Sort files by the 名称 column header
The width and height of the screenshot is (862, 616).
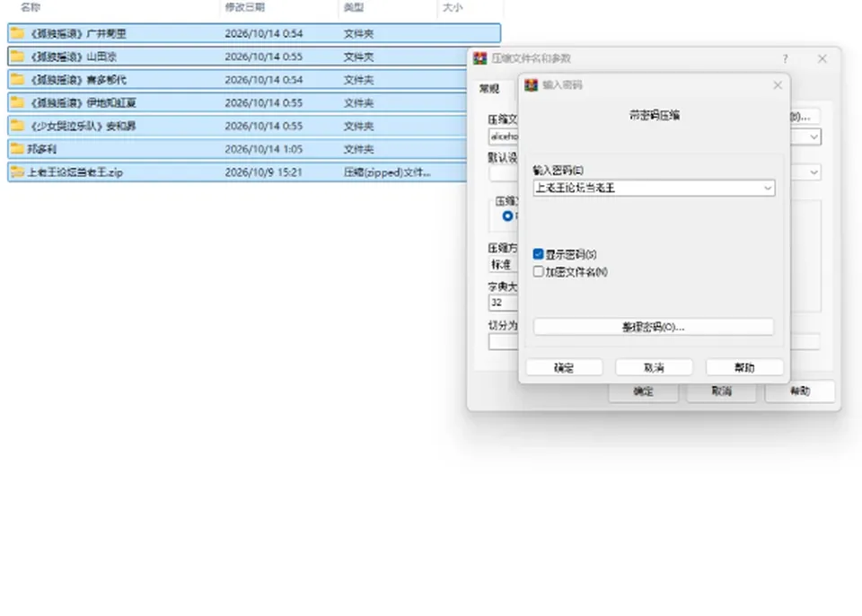pyautogui.click(x=31, y=8)
